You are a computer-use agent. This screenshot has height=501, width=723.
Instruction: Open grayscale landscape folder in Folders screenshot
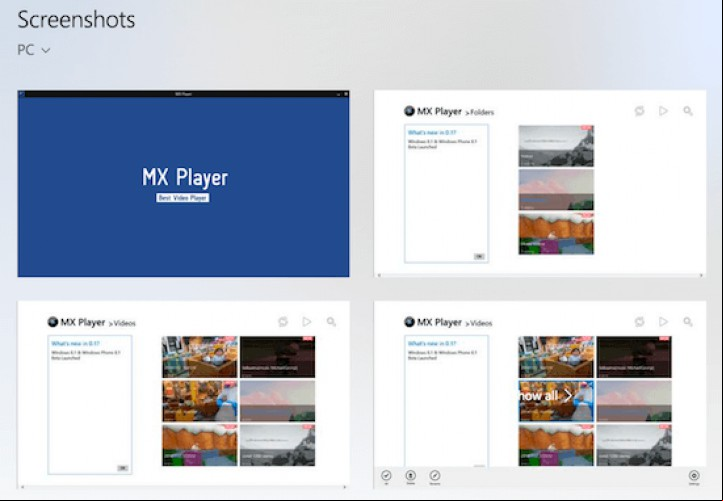click(556, 146)
